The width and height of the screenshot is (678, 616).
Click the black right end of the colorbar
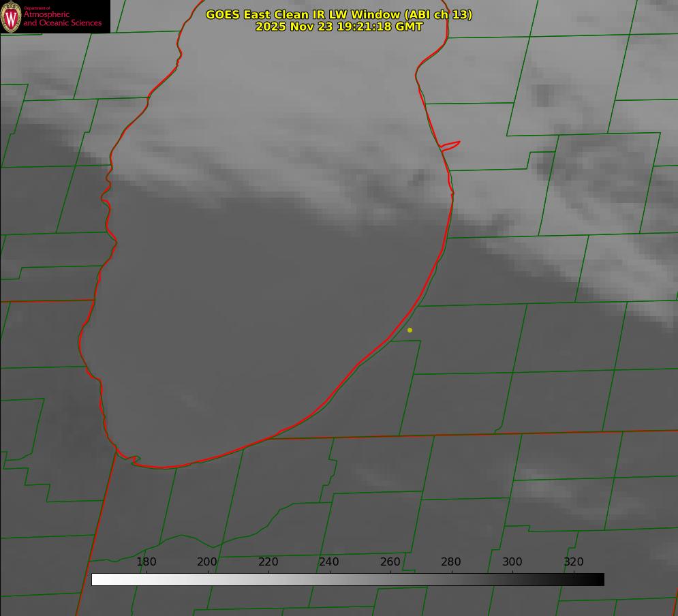[599, 579]
